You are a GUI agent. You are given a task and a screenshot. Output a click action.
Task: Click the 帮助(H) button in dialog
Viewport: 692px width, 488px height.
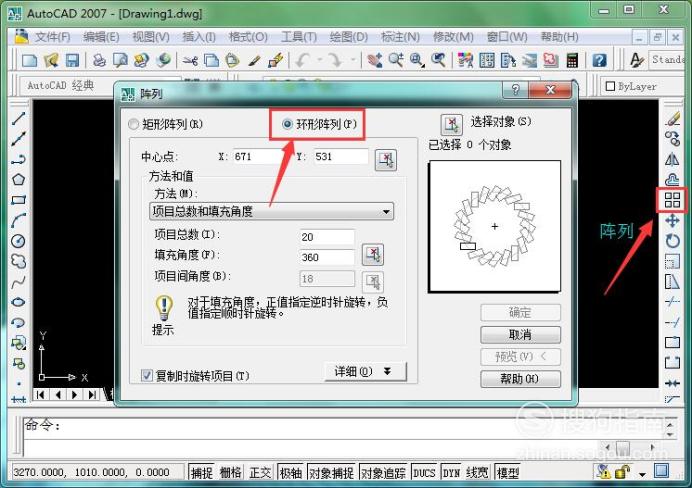(520, 379)
